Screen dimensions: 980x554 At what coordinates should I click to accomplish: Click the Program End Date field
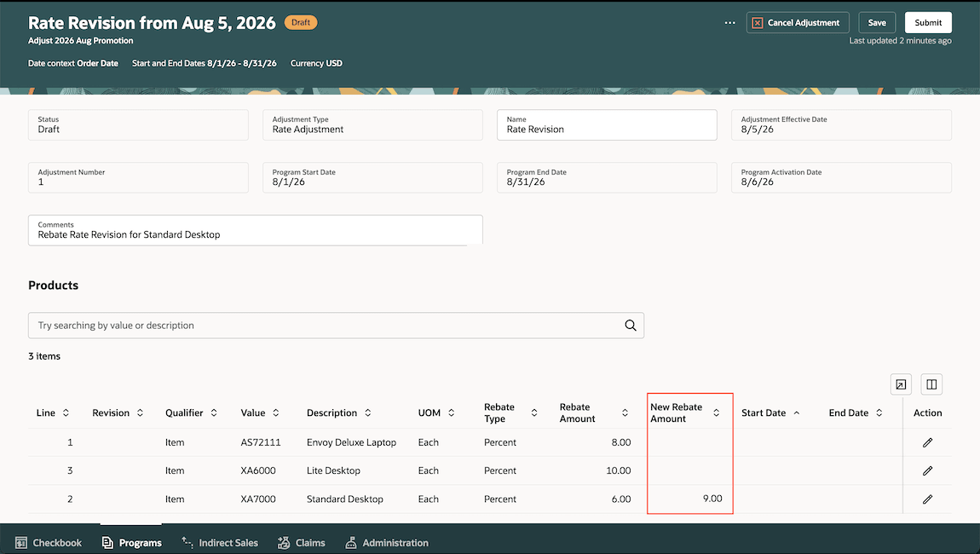tap(607, 177)
